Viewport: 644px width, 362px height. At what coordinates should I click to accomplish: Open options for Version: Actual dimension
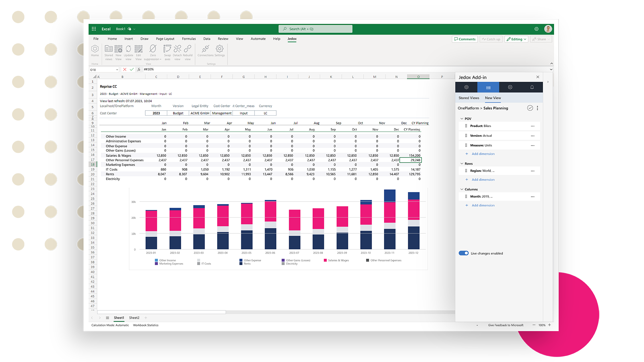pyautogui.click(x=533, y=136)
